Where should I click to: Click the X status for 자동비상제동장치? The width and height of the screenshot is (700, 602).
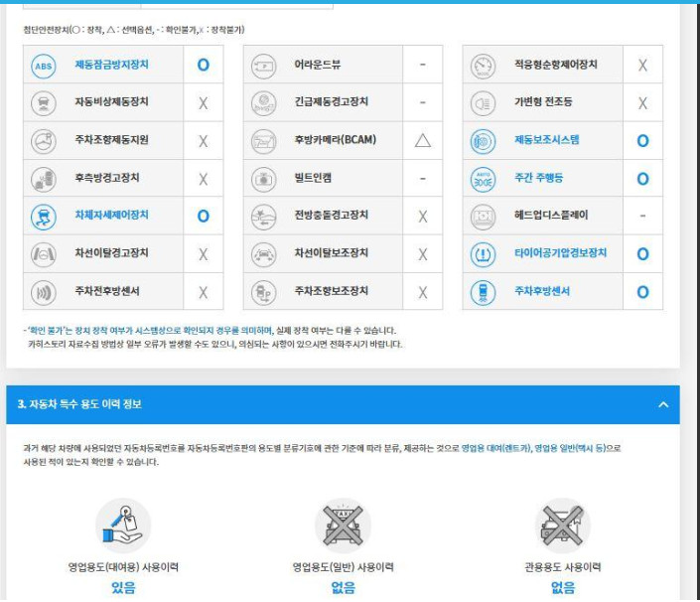[204, 103]
